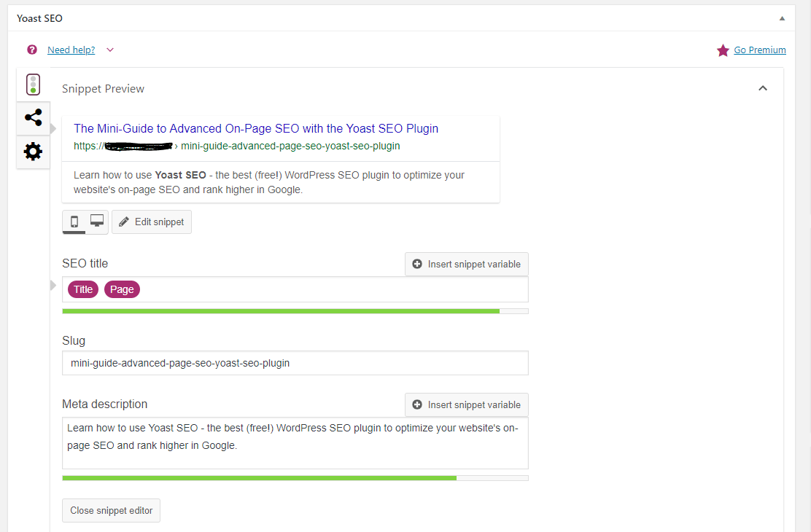Click the Meta description label

(104, 404)
